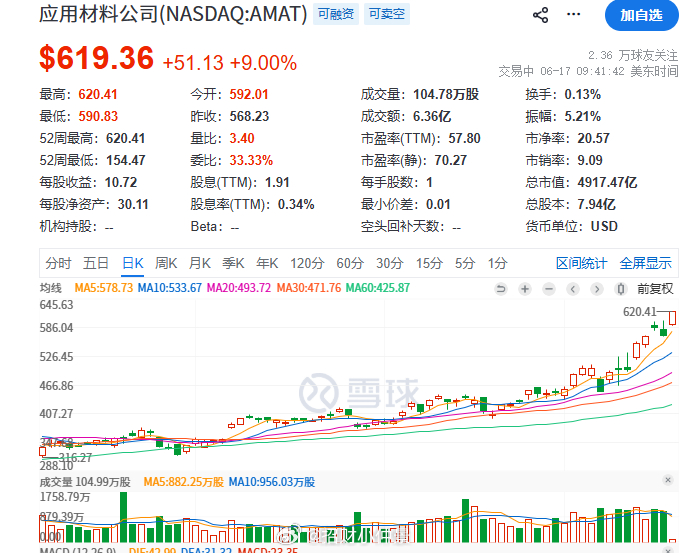Switch to 120分 interval tab
Screen dimensions: 690x553
[x=307, y=263]
